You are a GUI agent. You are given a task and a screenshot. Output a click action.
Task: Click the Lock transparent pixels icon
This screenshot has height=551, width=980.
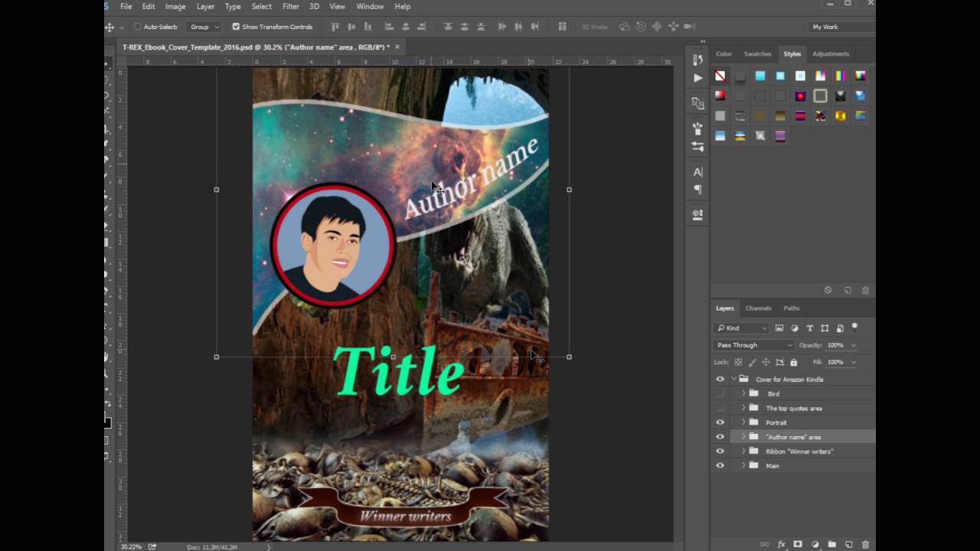[x=738, y=362]
